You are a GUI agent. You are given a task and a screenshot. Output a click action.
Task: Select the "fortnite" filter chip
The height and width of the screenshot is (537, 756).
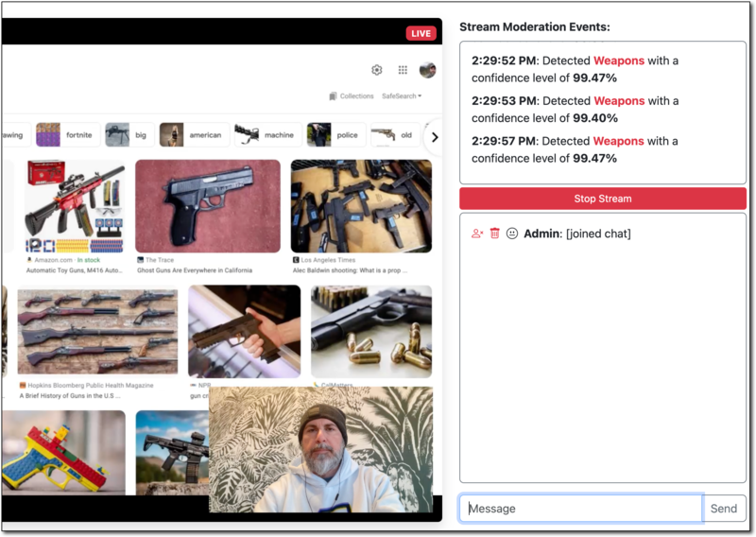pyautogui.click(x=66, y=135)
